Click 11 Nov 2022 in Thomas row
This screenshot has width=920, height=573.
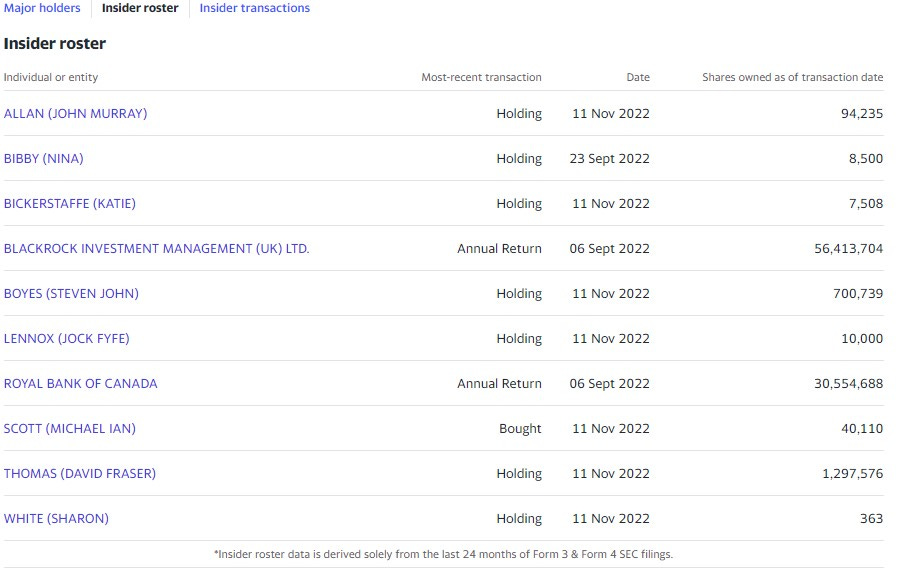(x=611, y=474)
